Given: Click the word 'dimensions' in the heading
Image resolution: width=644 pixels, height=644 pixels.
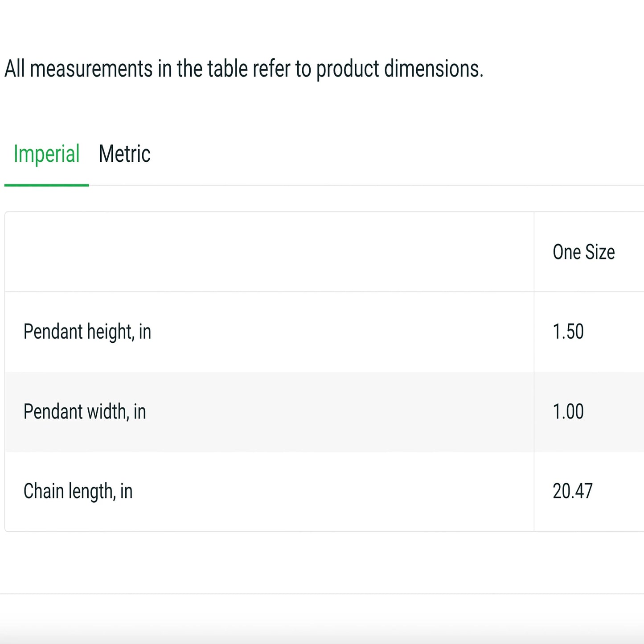Looking at the screenshot, I should [x=433, y=69].
